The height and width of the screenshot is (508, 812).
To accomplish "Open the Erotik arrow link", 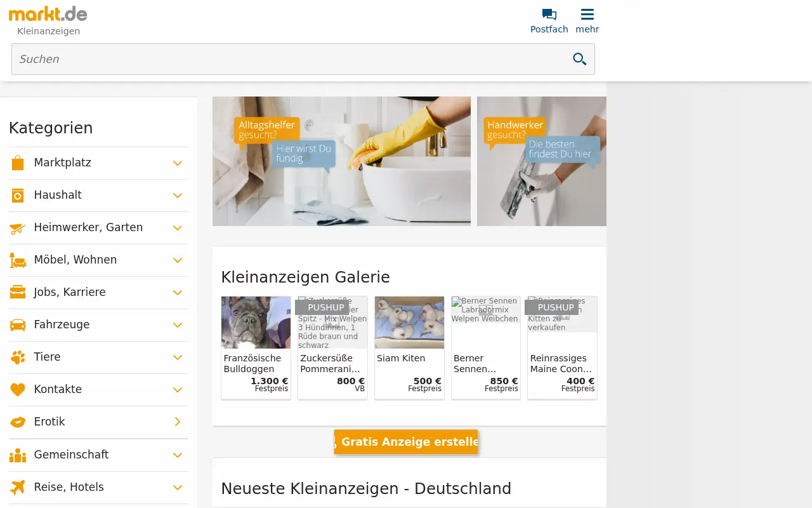I will tap(178, 422).
